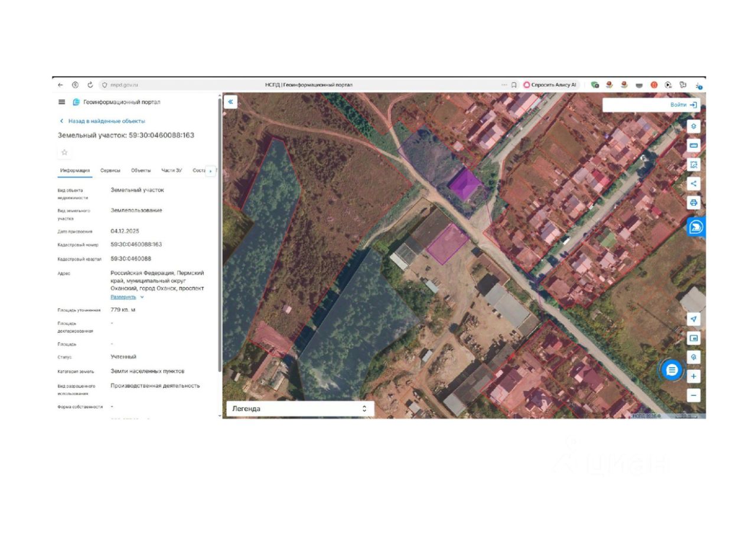
Task: Collapse the side panel with the double-chevron button
Action: [x=230, y=102]
